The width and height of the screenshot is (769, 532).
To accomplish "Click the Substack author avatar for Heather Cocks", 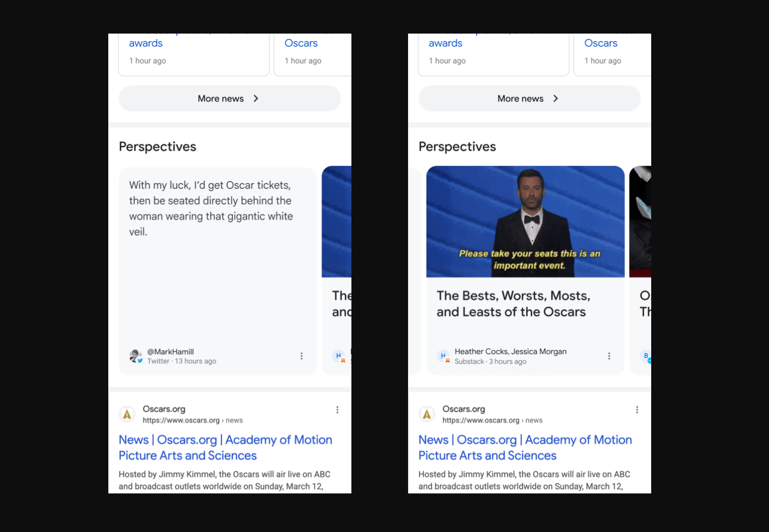I will pyautogui.click(x=443, y=356).
